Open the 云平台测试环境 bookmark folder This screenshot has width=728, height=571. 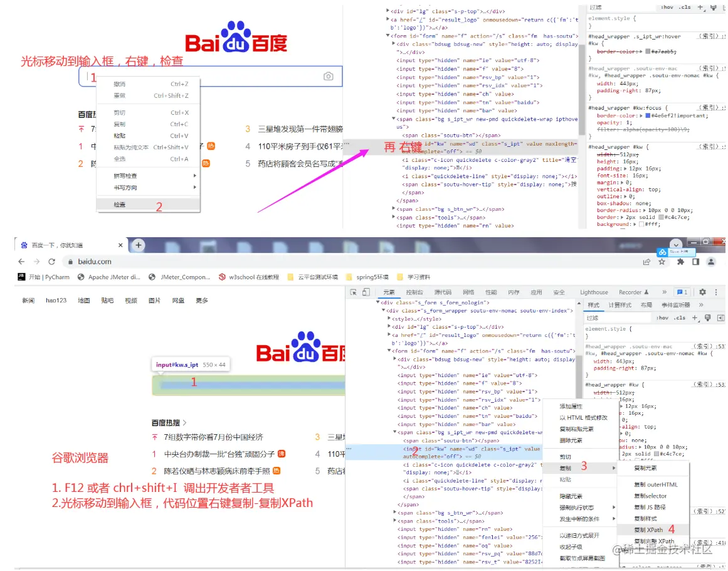point(312,277)
